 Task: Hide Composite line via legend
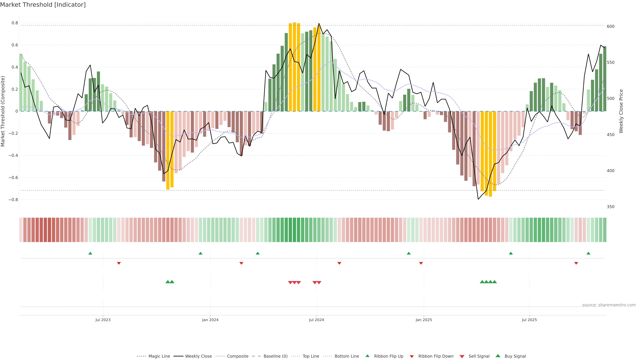[237, 356]
